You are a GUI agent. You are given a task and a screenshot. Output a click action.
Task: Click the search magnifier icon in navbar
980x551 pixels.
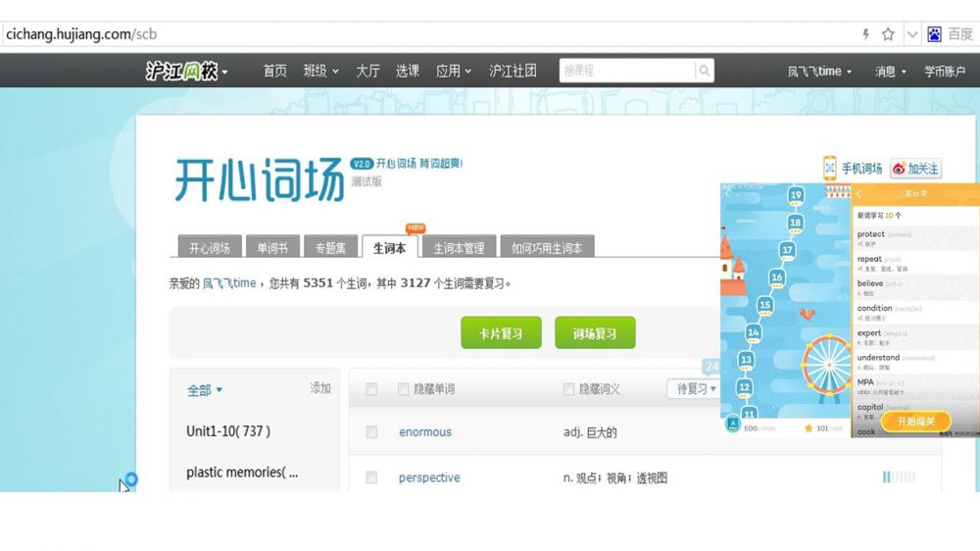click(704, 71)
